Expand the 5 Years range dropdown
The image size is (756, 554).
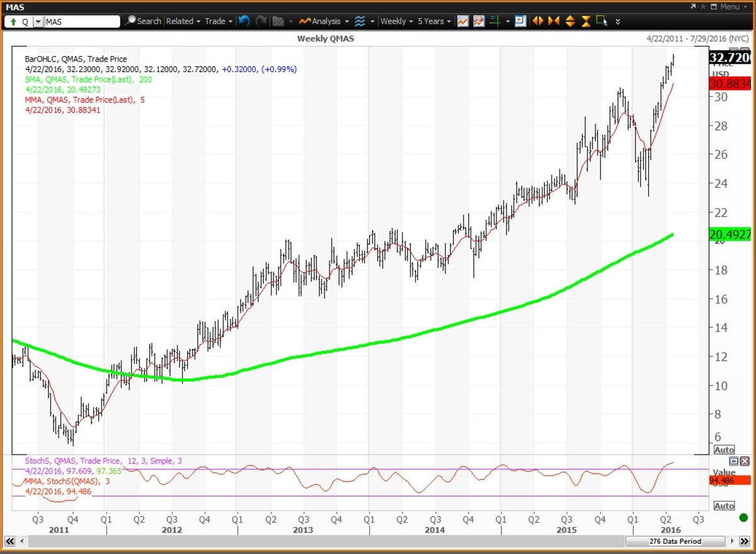tap(434, 21)
